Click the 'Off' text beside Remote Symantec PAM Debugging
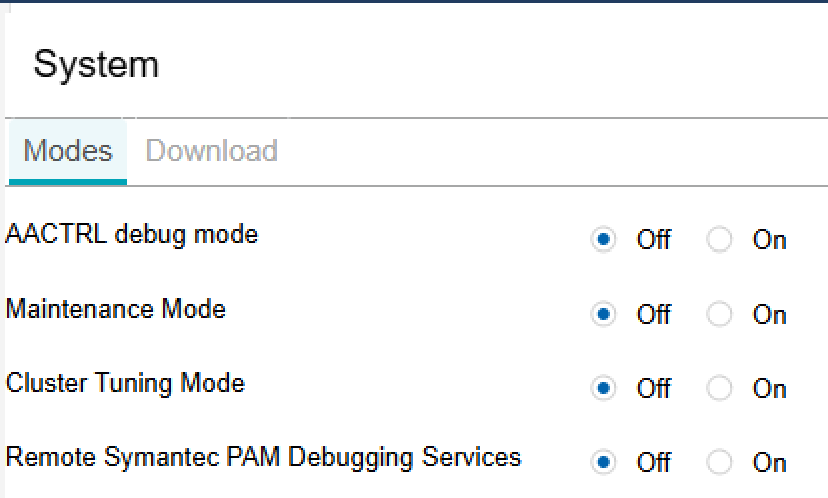Image resolution: width=828 pixels, height=498 pixels. (654, 463)
